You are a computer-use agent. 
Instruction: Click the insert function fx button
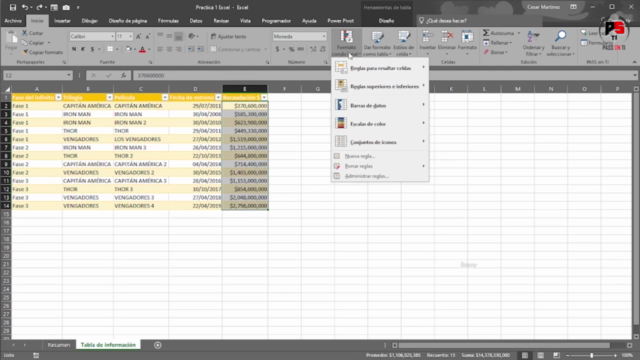coord(123,76)
